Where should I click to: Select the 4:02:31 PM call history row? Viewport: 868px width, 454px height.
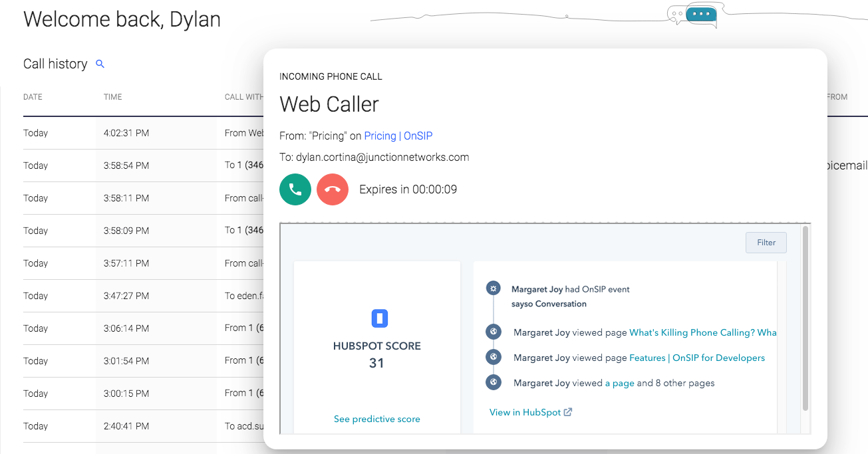[x=126, y=133]
